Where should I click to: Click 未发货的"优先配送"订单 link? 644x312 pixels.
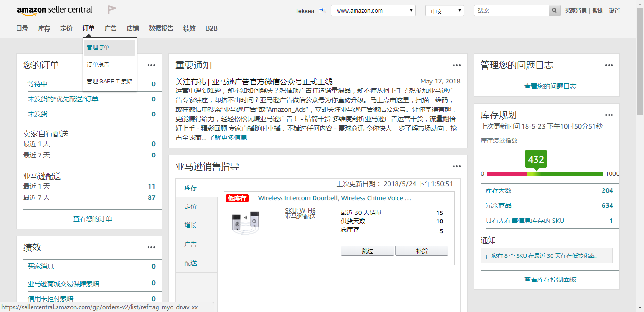click(x=63, y=99)
